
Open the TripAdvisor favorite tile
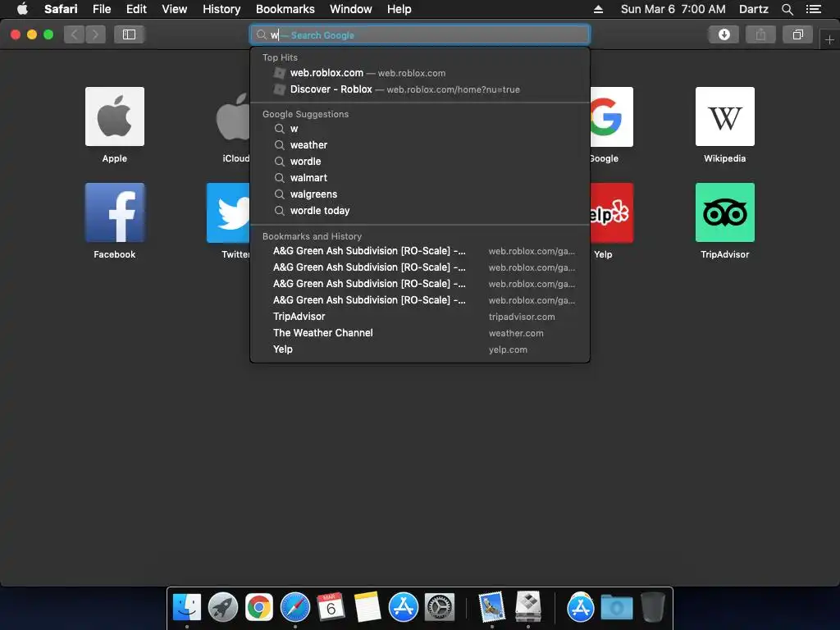[x=725, y=212]
